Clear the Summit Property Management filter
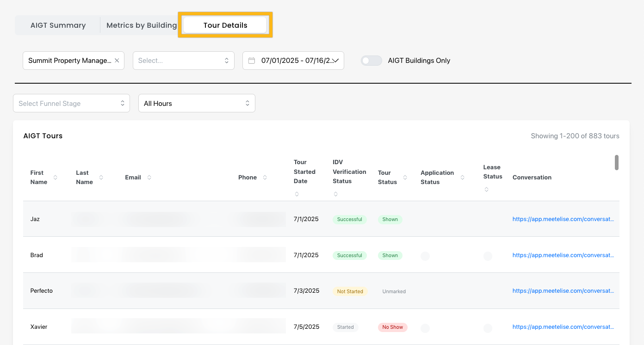The height and width of the screenshot is (345, 644). point(117,61)
